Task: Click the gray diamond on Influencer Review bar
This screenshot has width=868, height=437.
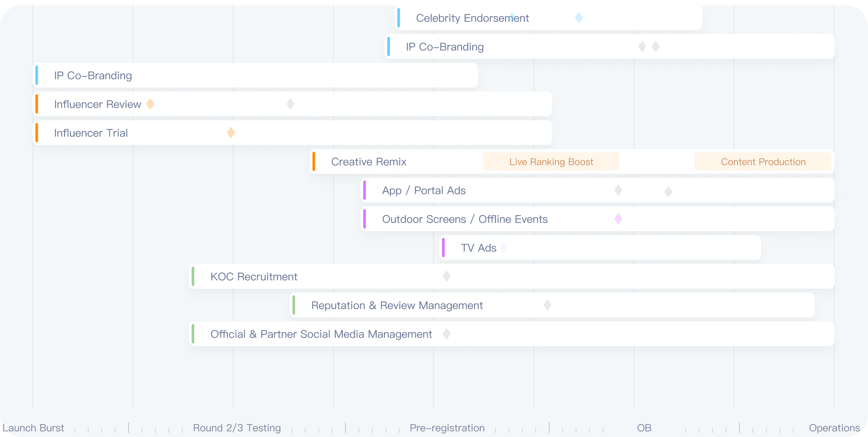Action: tap(290, 104)
